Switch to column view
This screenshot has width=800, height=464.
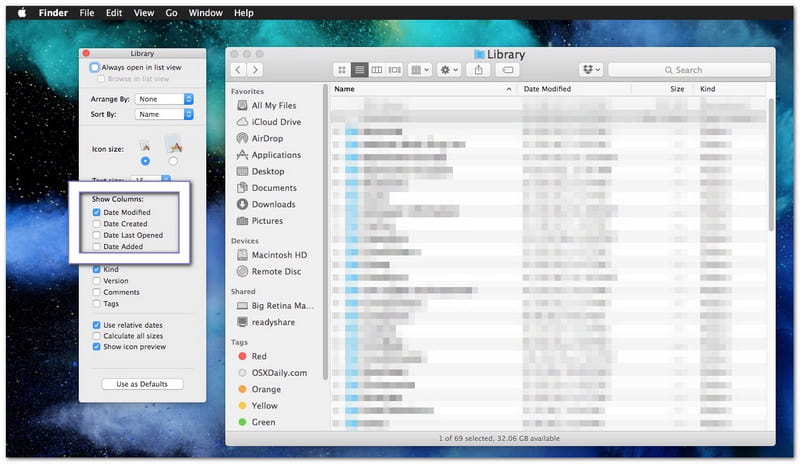pos(377,70)
